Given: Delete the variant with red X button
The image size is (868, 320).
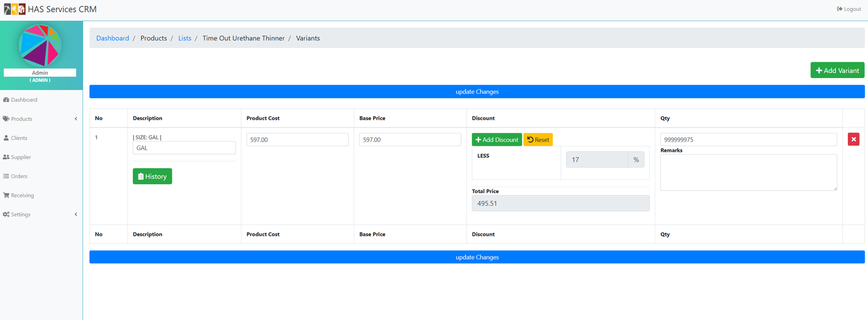Looking at the screenshot, I should [853, 139].
